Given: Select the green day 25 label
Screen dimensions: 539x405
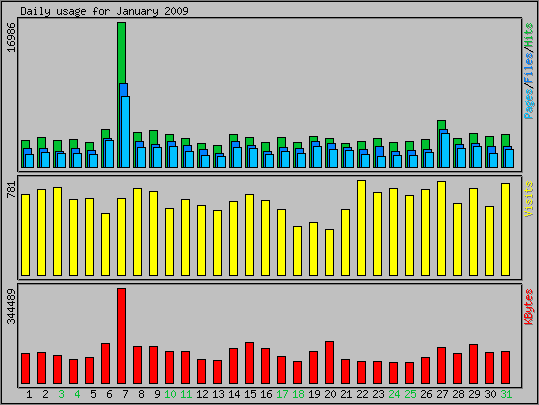Looking at the screenshot, I should coord(410,394).
